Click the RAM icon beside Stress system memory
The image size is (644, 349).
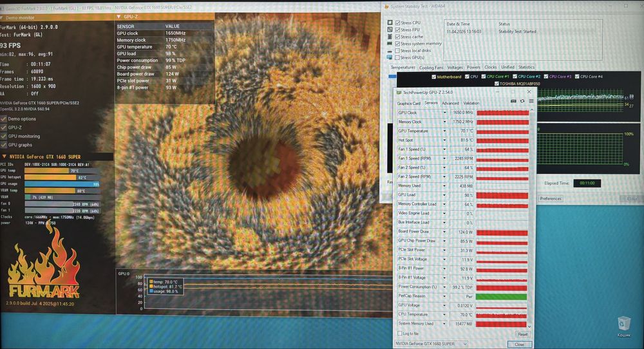pos(390,44)
